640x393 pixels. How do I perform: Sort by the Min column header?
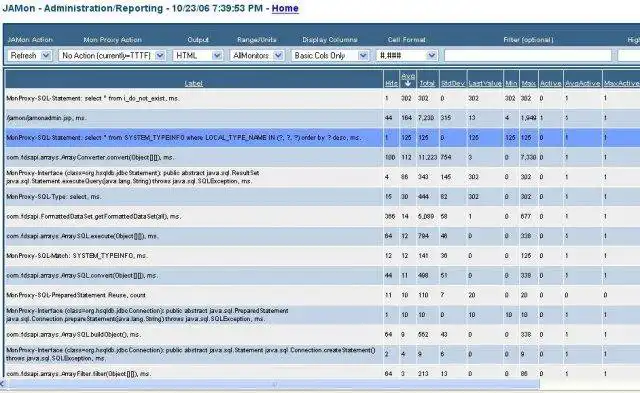click(x=511, y=83)
